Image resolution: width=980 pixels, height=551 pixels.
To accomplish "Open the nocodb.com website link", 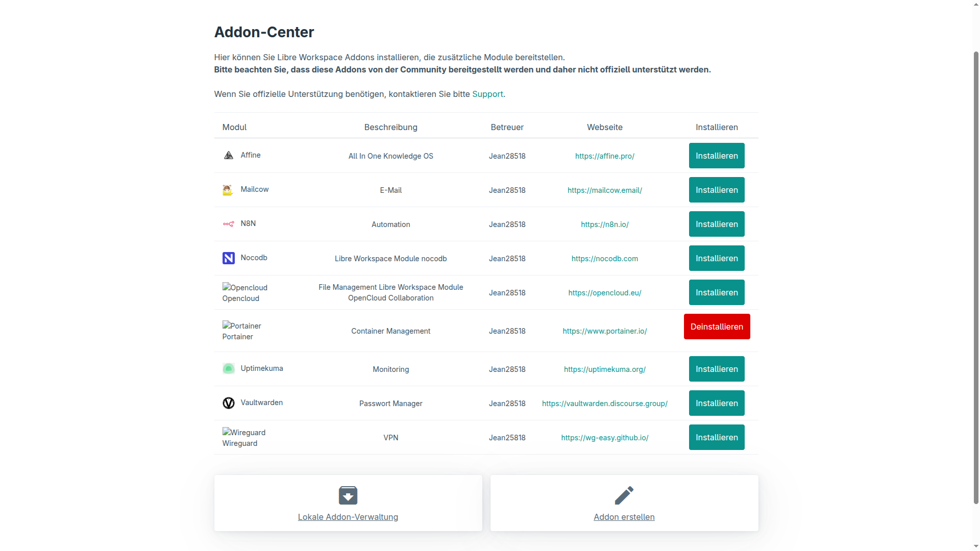I will coord(604,259).
